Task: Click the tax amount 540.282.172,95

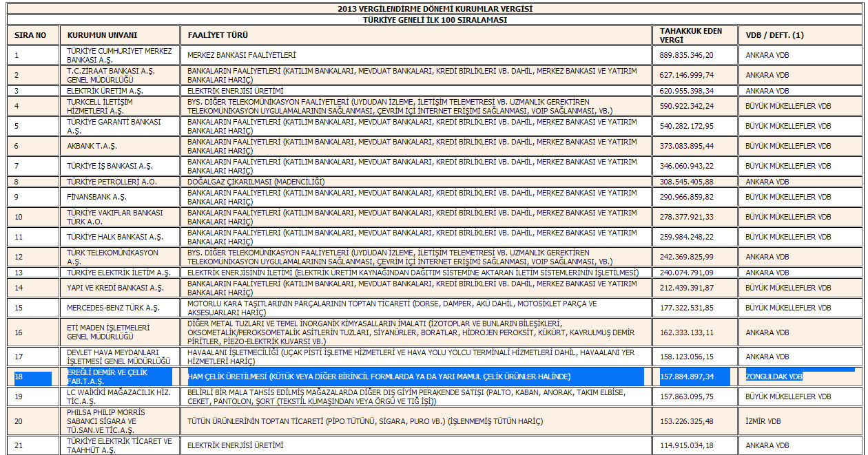Action: (686, 126)
